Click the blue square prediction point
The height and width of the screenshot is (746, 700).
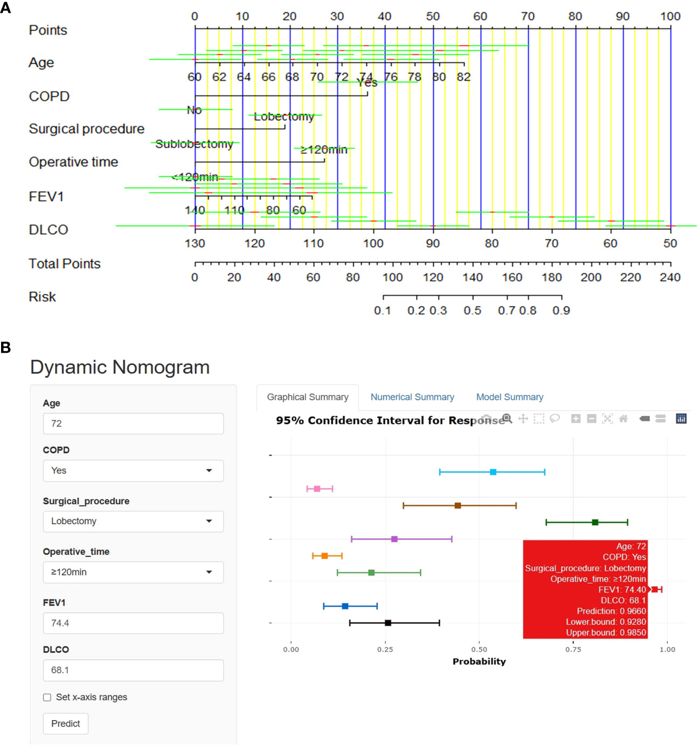[x=345, y=606]
